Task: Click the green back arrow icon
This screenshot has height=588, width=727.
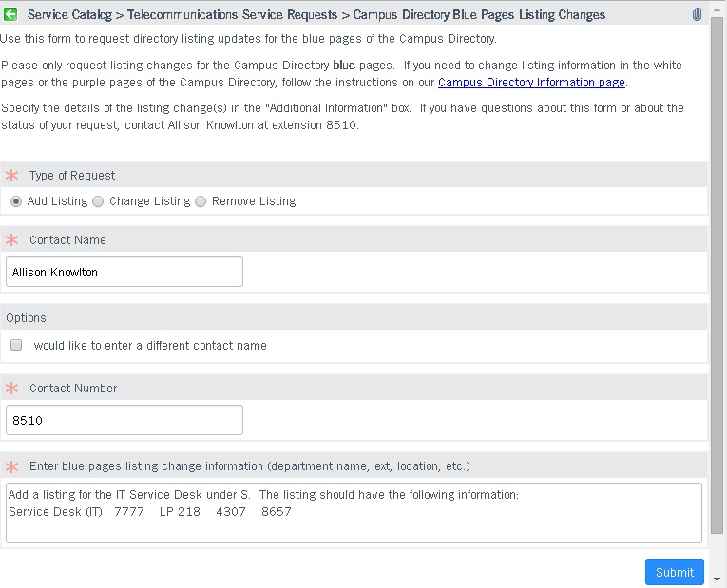Action: coord(11,14)
